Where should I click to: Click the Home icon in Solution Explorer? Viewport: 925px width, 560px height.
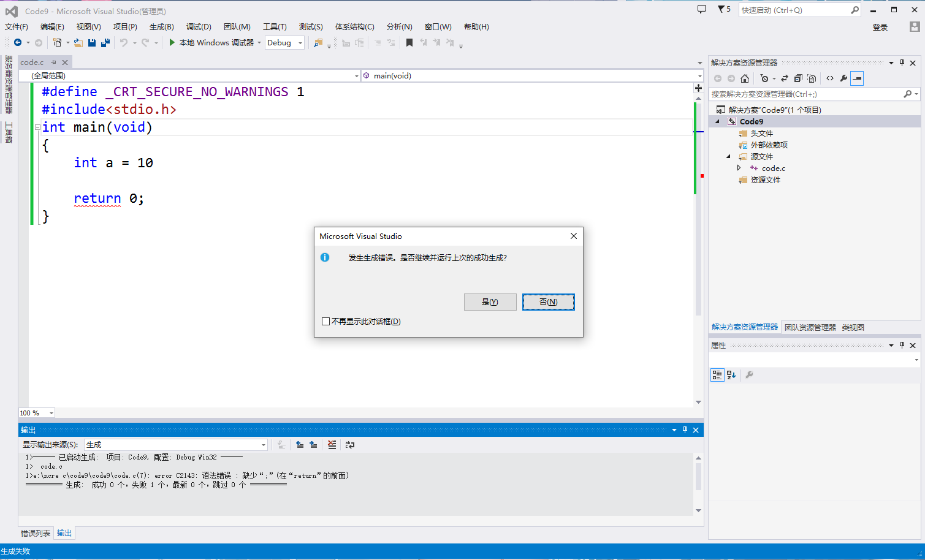click(745, 78)
